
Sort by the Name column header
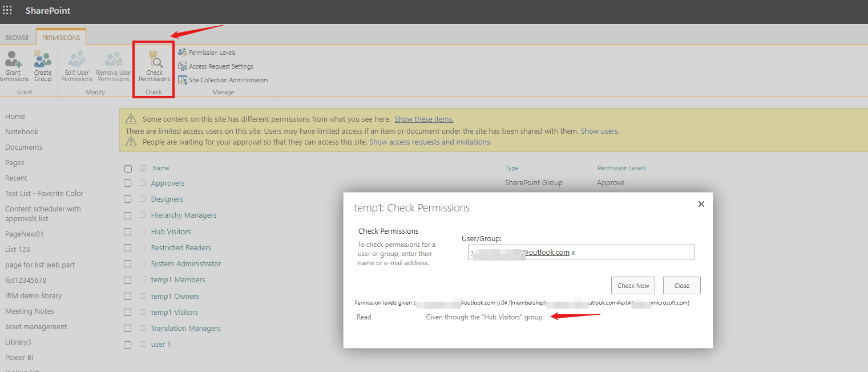[161, 169]
